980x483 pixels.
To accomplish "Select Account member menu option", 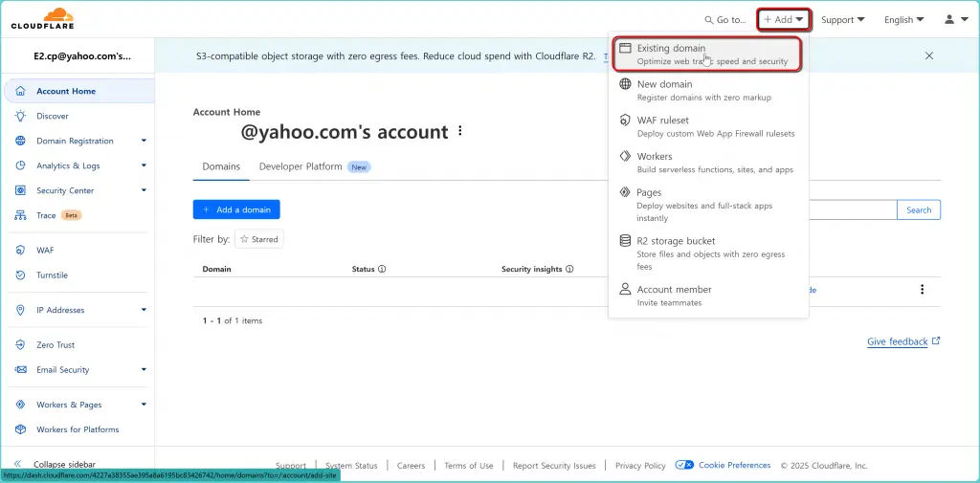I will pyautogui.click(x=708, y=296).
